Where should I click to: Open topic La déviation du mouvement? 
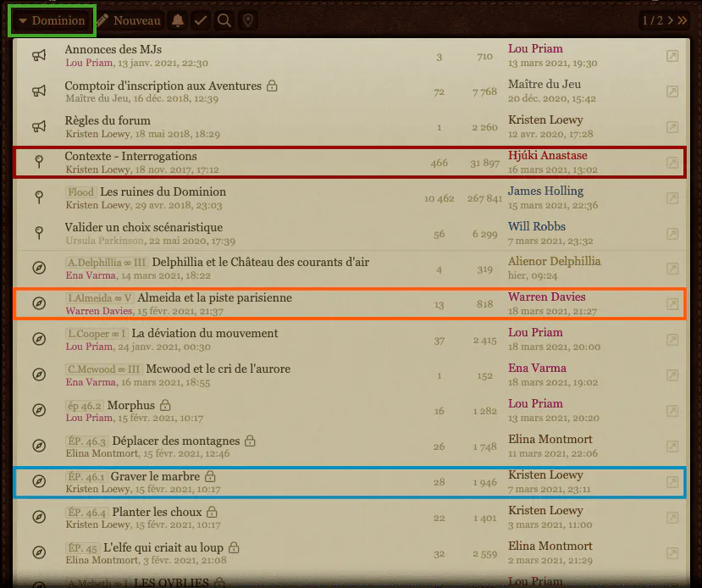click(x=205, y=333)
